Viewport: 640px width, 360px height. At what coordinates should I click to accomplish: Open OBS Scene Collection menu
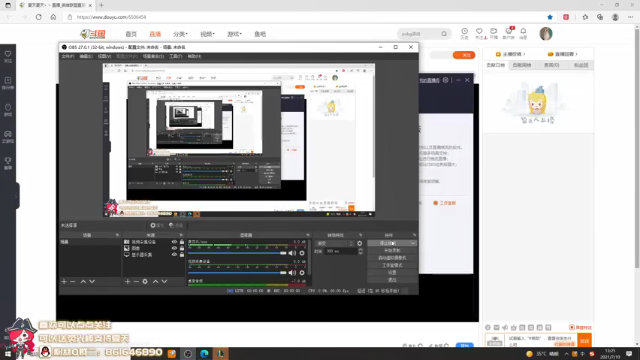pyautogui.click(x=153, y=56)
